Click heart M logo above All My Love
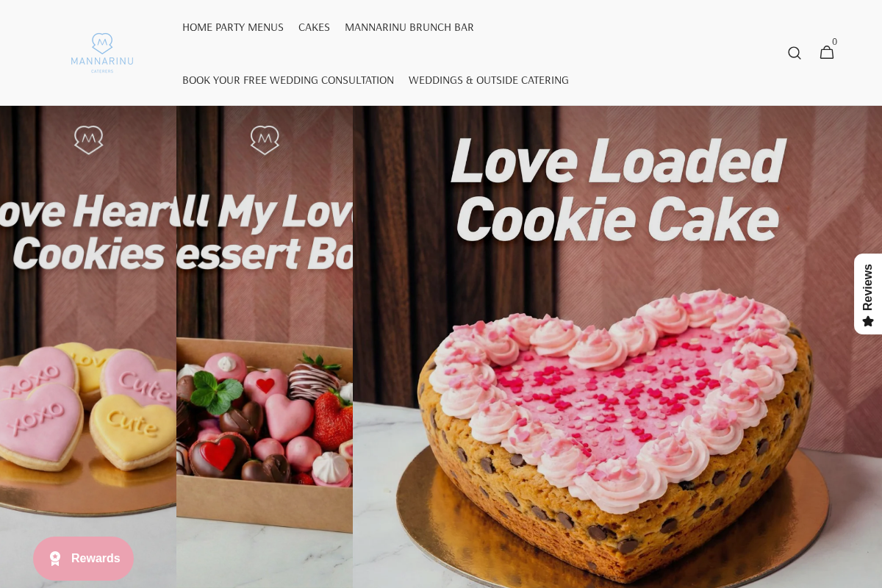 (265, 140)
